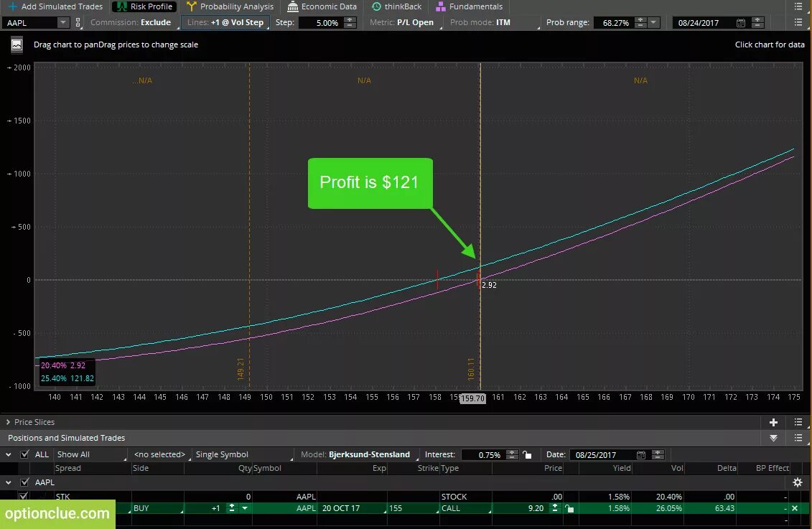Click the 149.21 vertical slice line label

click(241, 369)
